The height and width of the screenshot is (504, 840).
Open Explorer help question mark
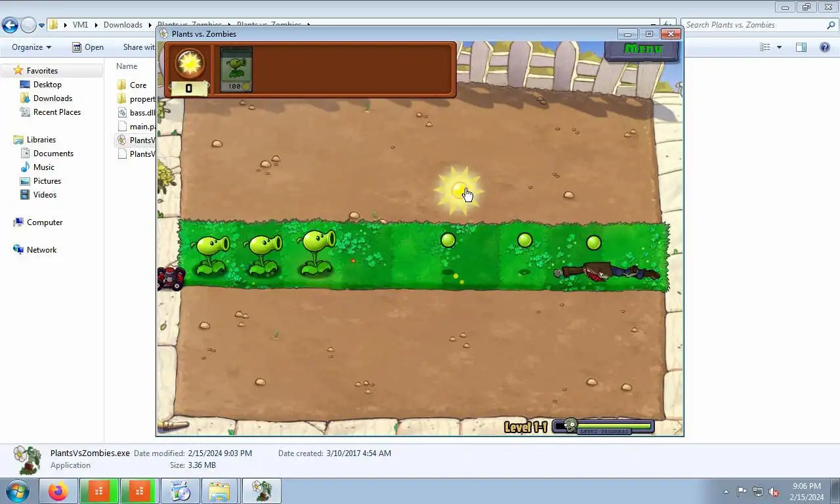(x=825, y=47)
